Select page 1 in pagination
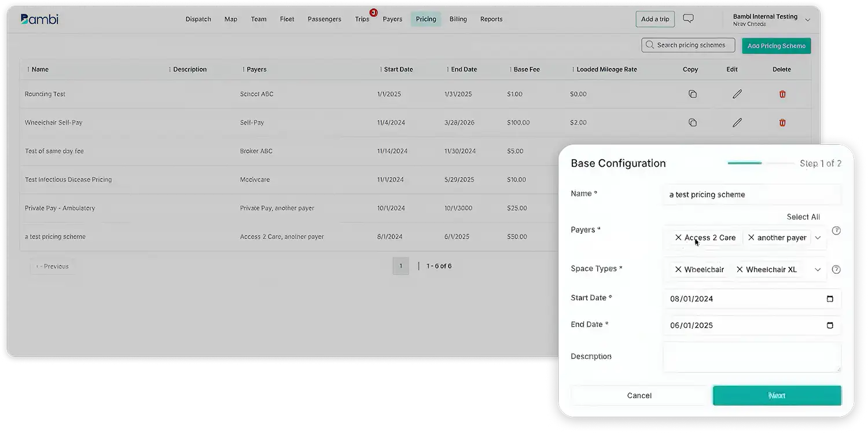Screen dimensions: 868x433 [400, 266]
